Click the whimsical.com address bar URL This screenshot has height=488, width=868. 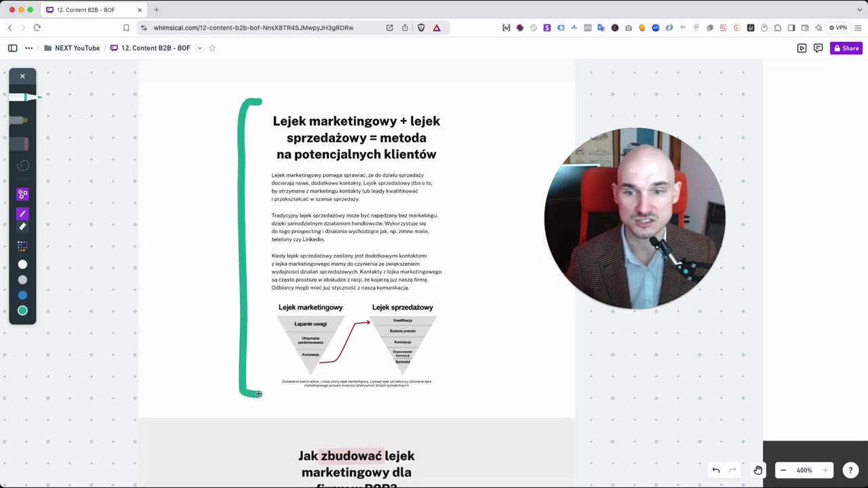[254, 28]
